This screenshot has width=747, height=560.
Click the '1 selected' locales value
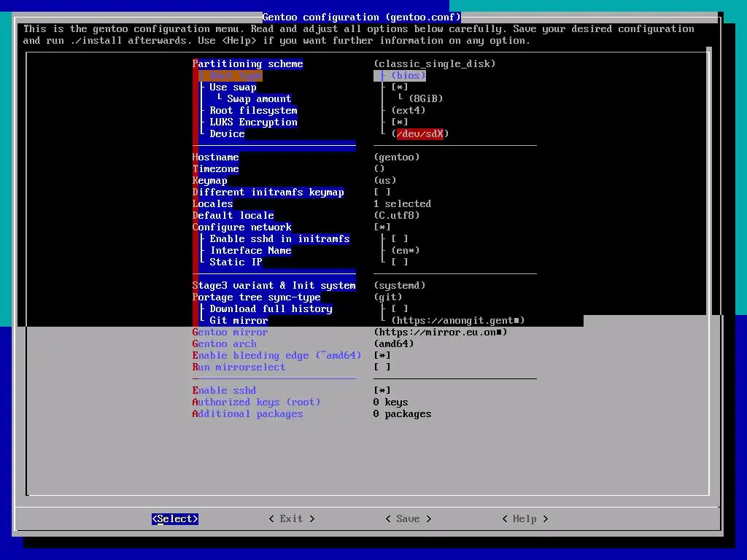(x=403, y=204)
